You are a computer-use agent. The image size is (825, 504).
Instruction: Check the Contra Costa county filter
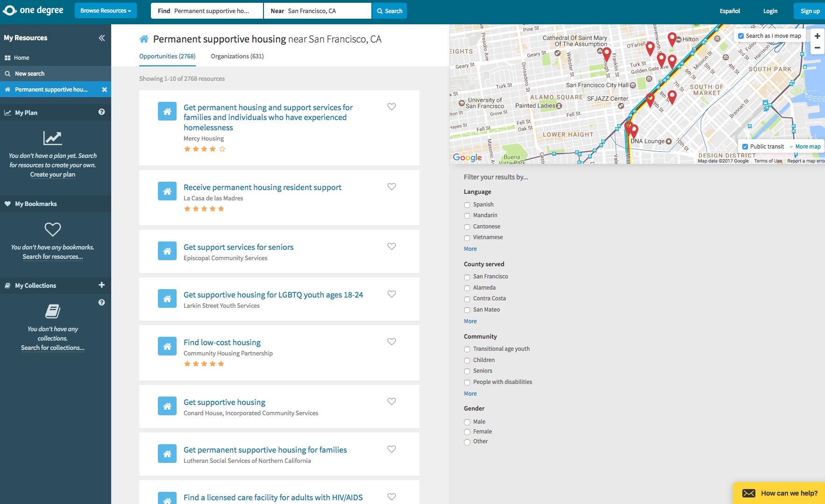click(x=467, y=299)
